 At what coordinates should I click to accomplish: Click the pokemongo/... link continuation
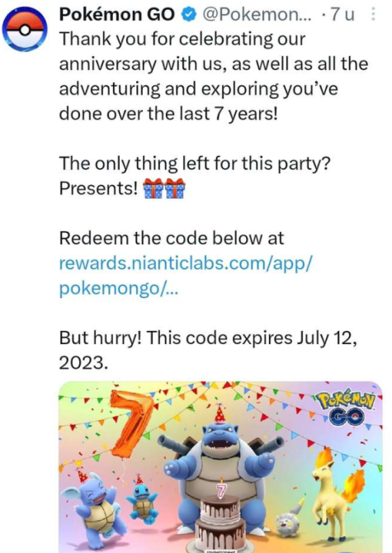(x=119, y=289)
